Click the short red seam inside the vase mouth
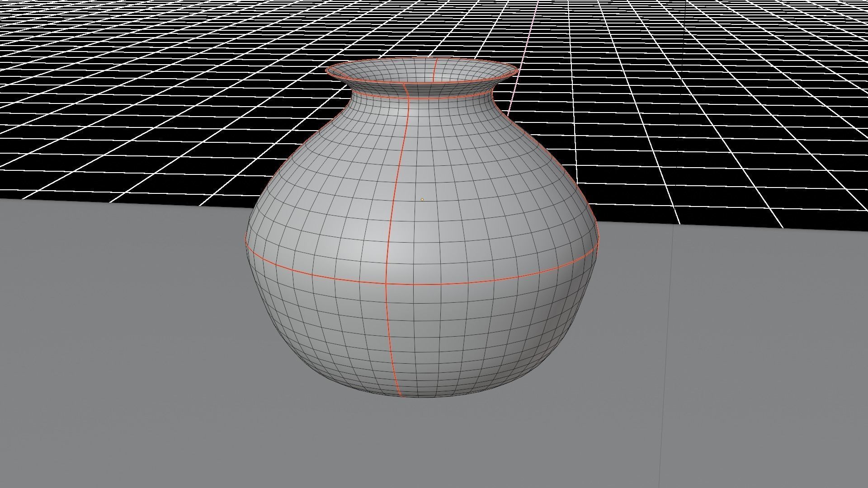This screenshot has height=488, width=868. point(435,70)
